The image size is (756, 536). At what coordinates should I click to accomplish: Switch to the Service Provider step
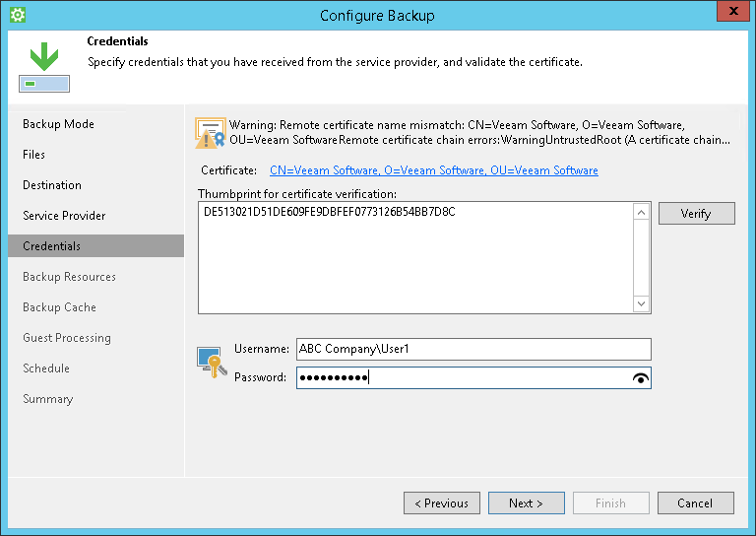click(64, 216)
